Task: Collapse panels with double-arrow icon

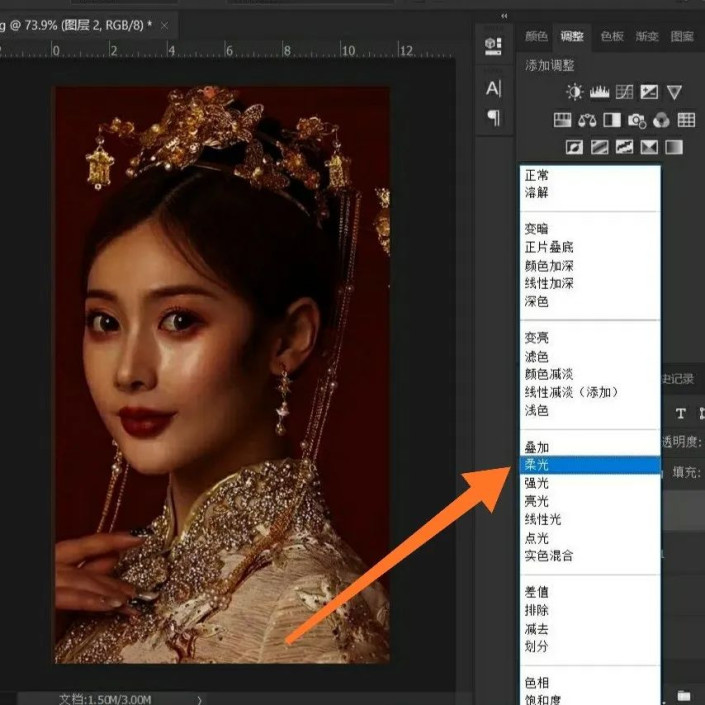Action: point(504,16)
